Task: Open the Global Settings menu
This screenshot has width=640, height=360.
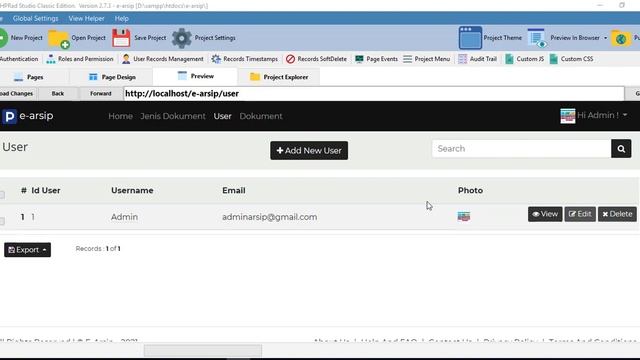Action: [x=36, y=18]
